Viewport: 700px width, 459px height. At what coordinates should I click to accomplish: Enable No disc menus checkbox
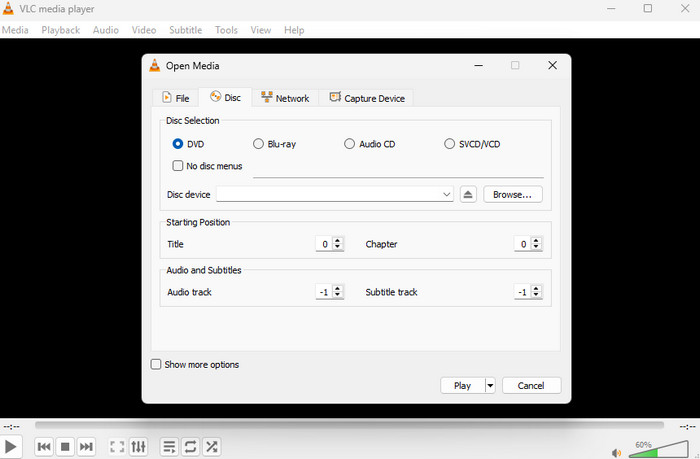pyautogui.click(x=178, y=166)
